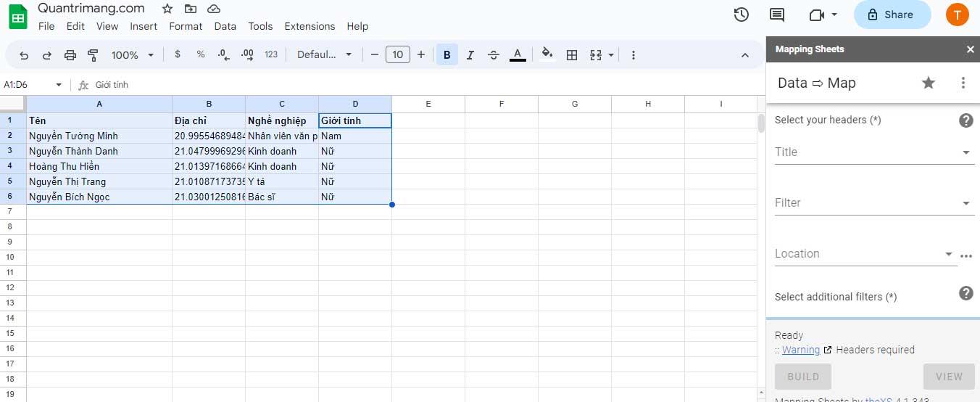The height and width of the screenshot is (402, 980).
Task: Open video call options dropdown arrow
Action: coord(834,15)
